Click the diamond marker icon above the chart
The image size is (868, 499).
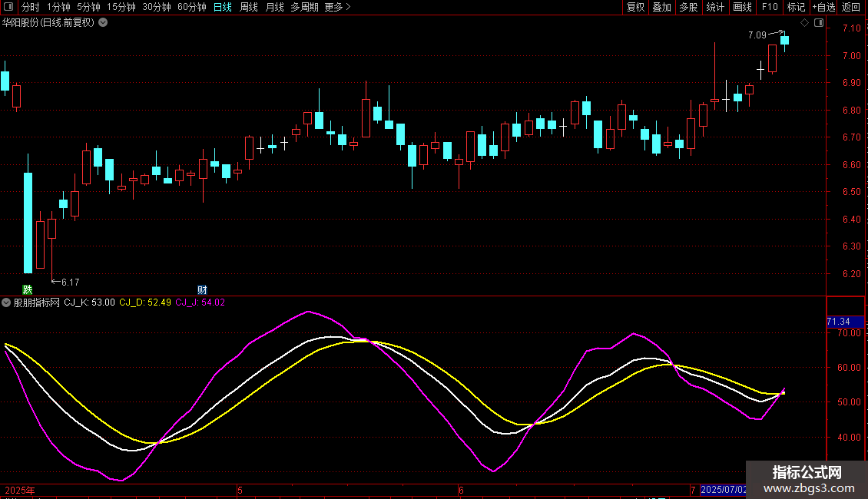804,23
